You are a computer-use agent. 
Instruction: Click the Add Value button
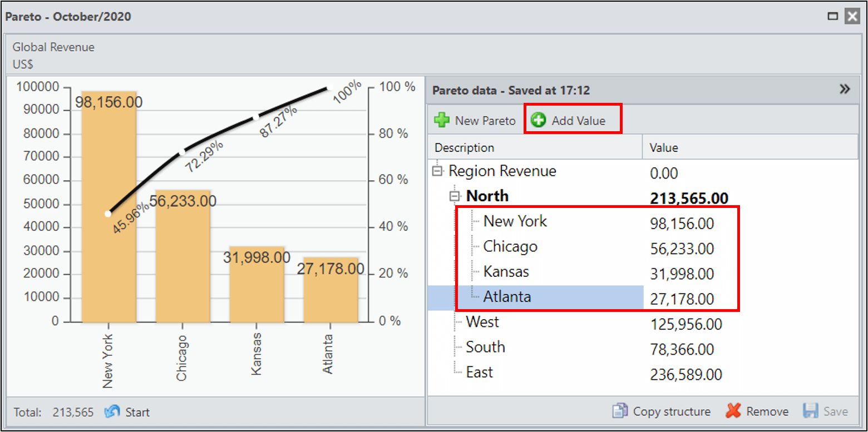(568, 121)
